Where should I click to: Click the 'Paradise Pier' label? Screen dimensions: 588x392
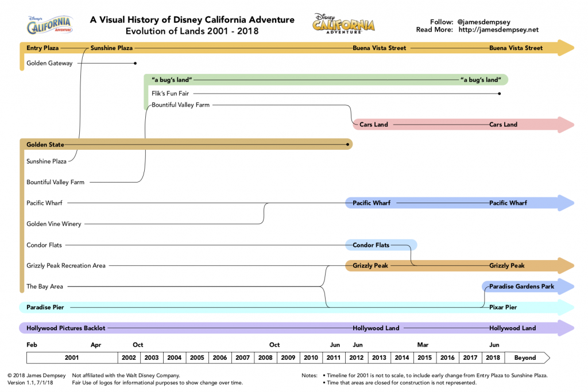(x=45, y=307)
